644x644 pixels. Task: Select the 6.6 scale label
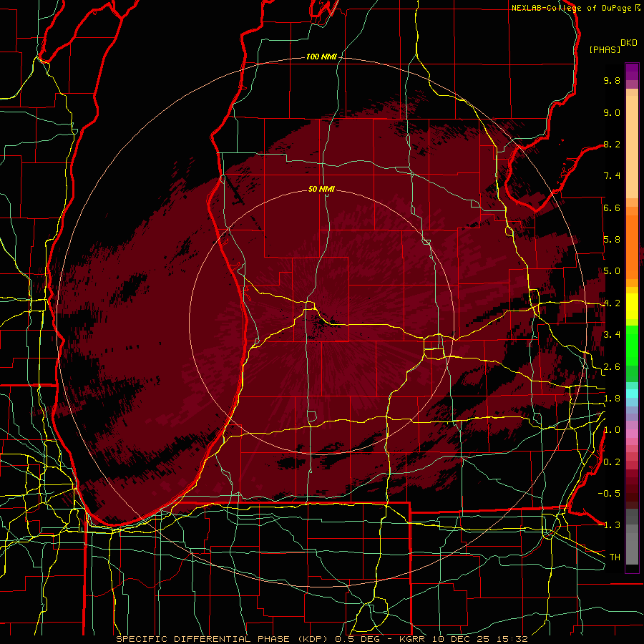pos(612,208)
